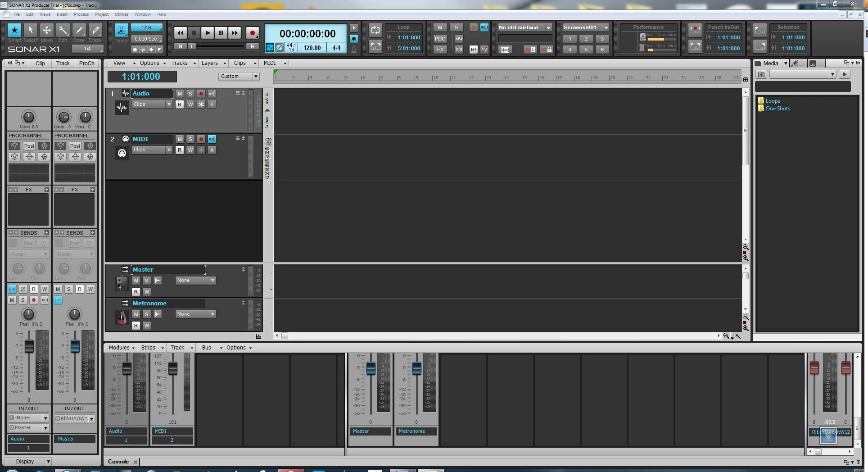
Task: Click the transport Rewind button
Action: click(x=181, y=32)
